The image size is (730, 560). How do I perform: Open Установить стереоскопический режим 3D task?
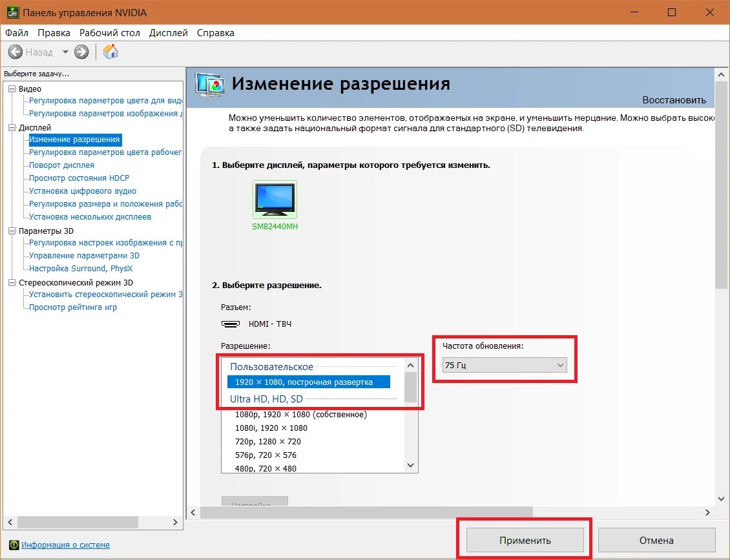(x=105, y=294)
